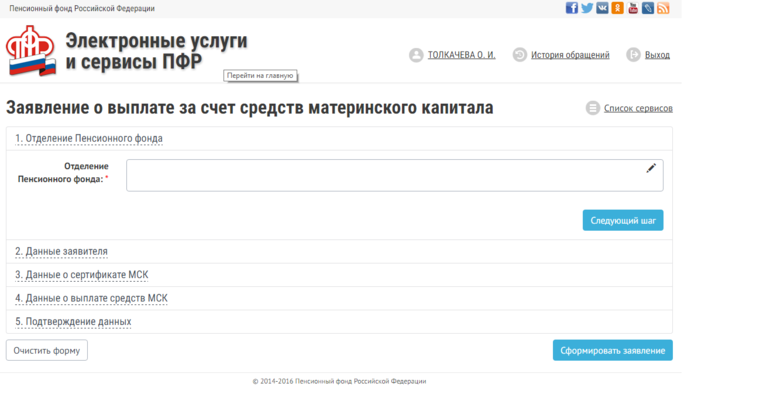This screenshot has width=770, height=411.
Task: Click Выход to log out
Action: coord(657,55)
